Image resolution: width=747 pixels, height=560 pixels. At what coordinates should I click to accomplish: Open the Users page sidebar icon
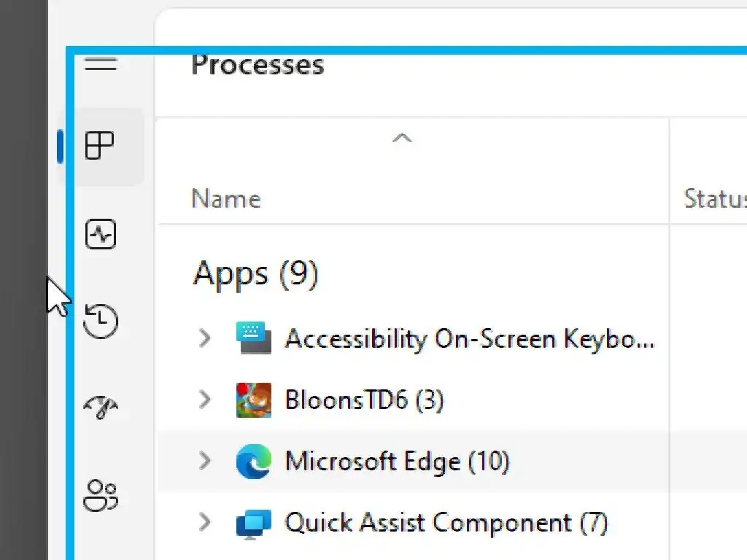(x=101, y=494)
